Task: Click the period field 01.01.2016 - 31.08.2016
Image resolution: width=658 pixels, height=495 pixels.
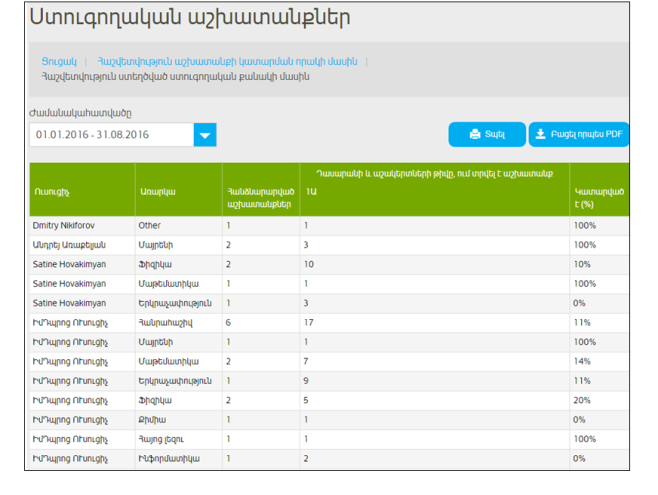Action: pos(112,135)
